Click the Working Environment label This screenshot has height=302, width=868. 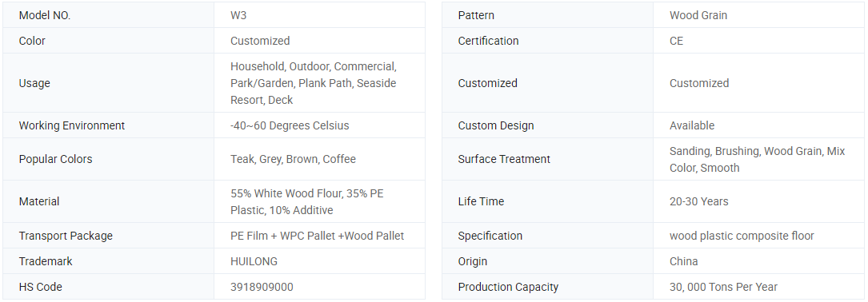click(x=72, y=125)
